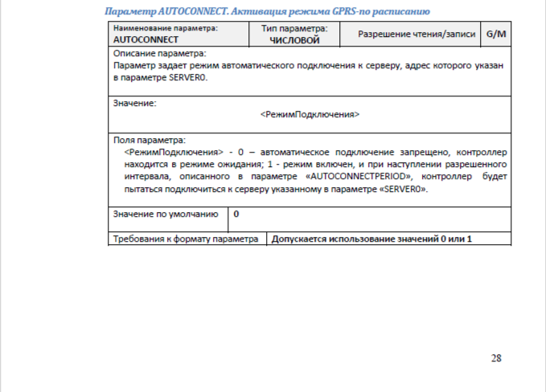This screenshot has width=546, height=392.
Task: Click the default value '0' cell
Action: click(236, 214)
